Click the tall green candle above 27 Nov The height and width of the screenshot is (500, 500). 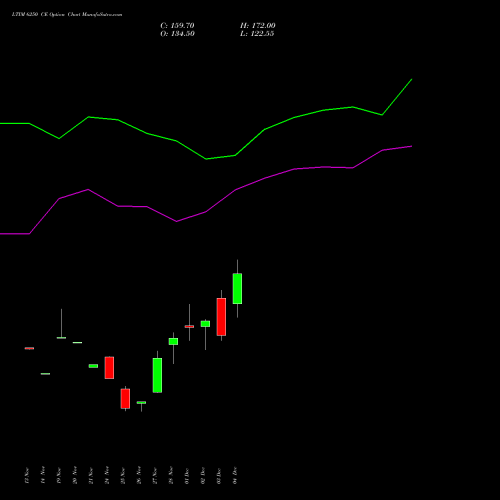[x=157, y=375]
